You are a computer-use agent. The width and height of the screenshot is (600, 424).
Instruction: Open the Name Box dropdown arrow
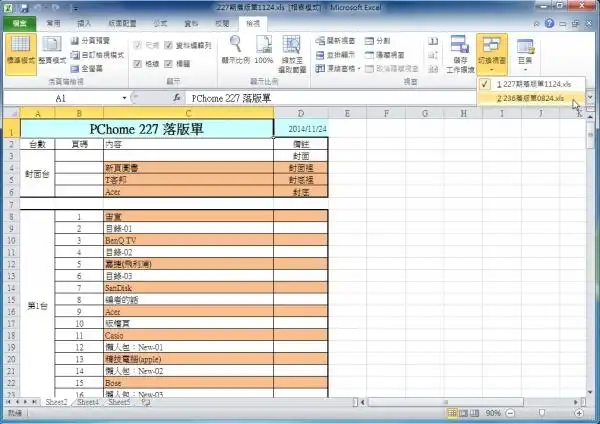[x=124, y=98]
